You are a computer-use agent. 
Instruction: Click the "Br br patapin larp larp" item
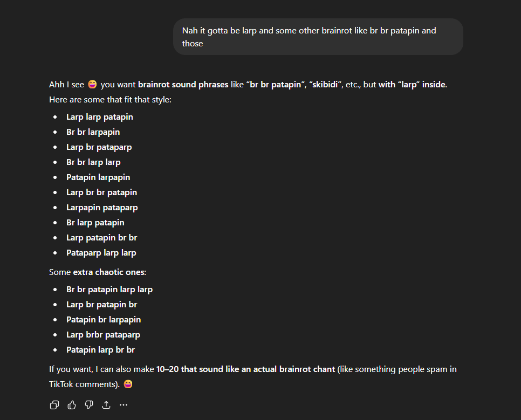109,290
